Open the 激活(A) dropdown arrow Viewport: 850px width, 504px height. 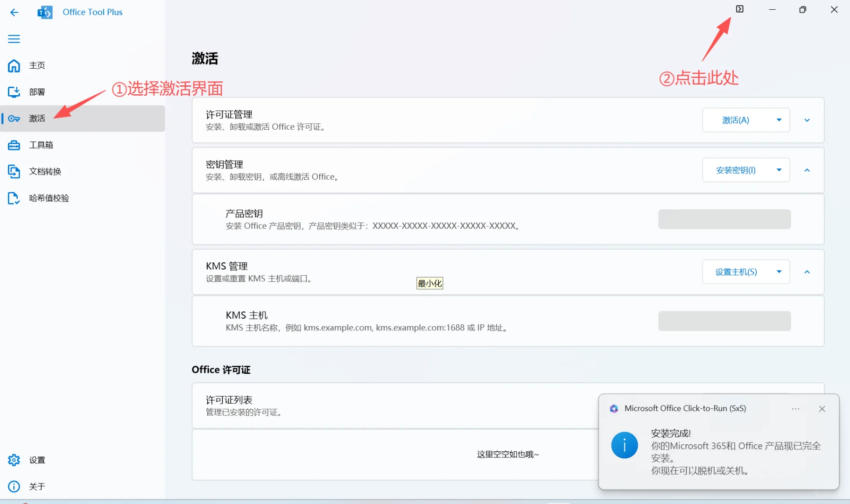(779, 120)
